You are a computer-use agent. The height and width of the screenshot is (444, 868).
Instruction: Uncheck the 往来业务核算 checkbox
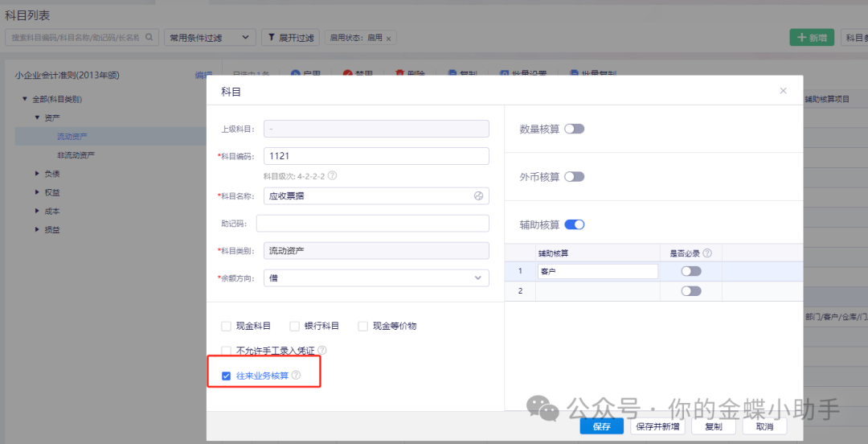click(226, 376)
